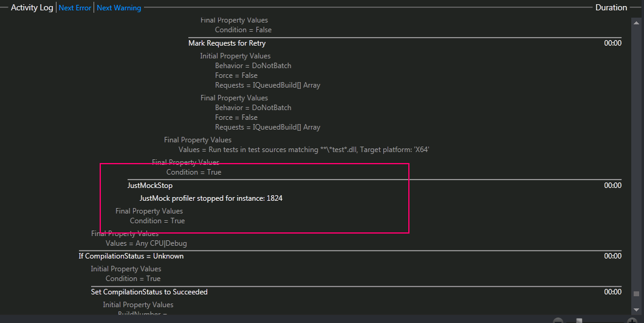Select the JustMockStop activity entry
Image resolution: width=644 pixels, height=323 pixels.
tap(149, 186)
